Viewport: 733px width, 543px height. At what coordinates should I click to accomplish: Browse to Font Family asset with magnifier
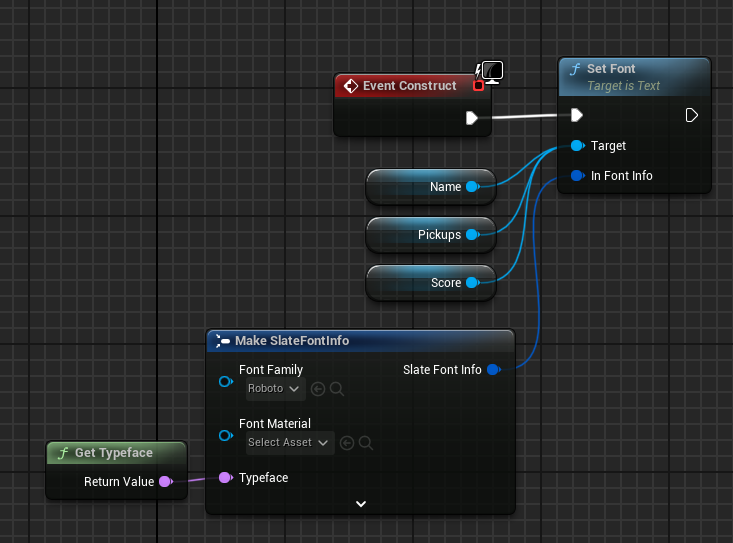coord(337,389)
